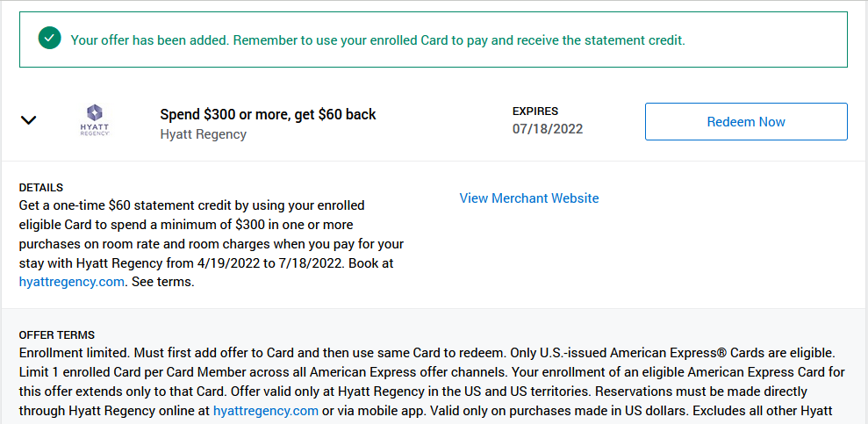Select the 'Spend $300 or more' offer title
The width and height of the screenshot is (868, 424).
pyautogui.click(x=268, y=115)
